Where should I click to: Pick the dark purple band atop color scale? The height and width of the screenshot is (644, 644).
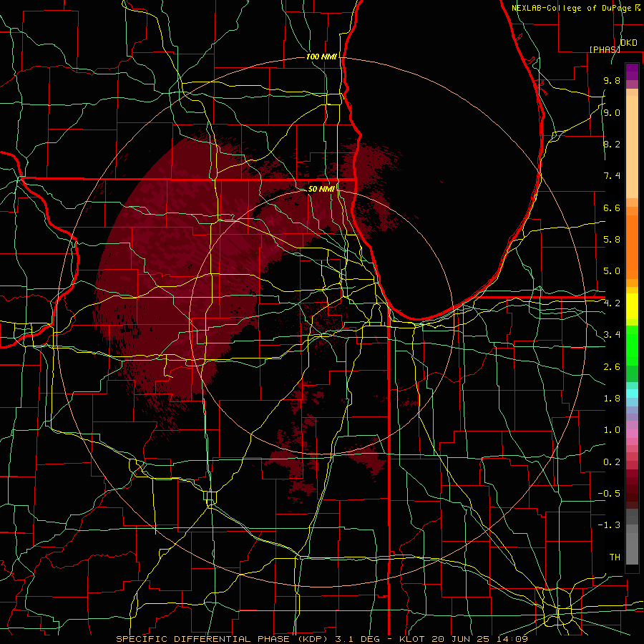click(x=632, y=72)
